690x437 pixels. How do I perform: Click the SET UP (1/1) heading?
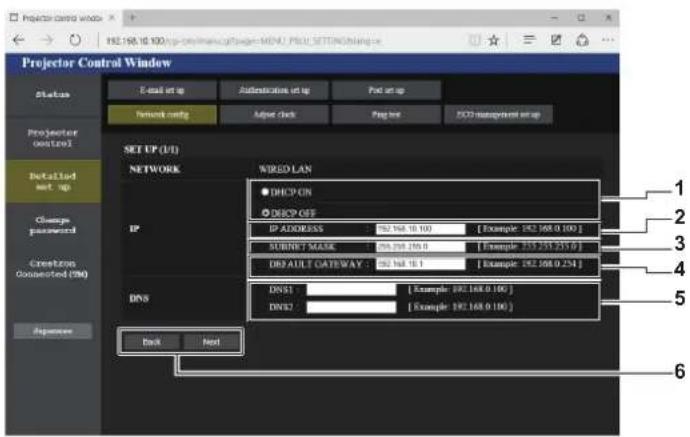[151, 150]
